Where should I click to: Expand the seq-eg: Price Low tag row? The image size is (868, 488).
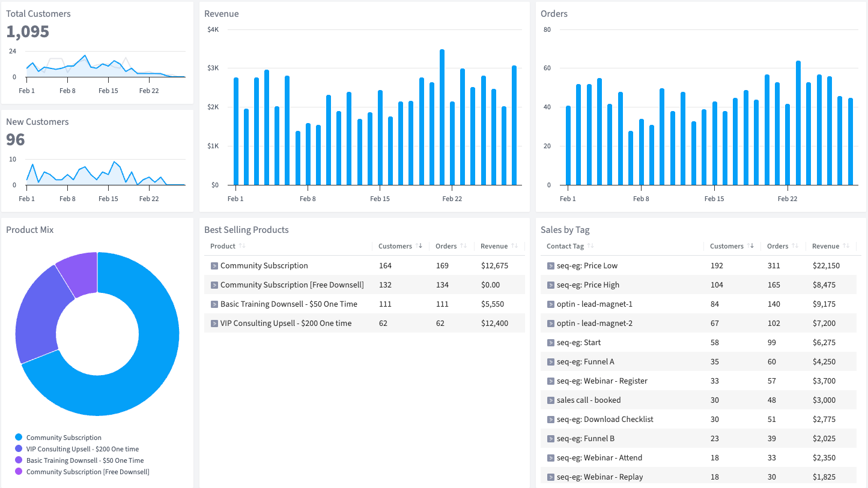(550, 266)
